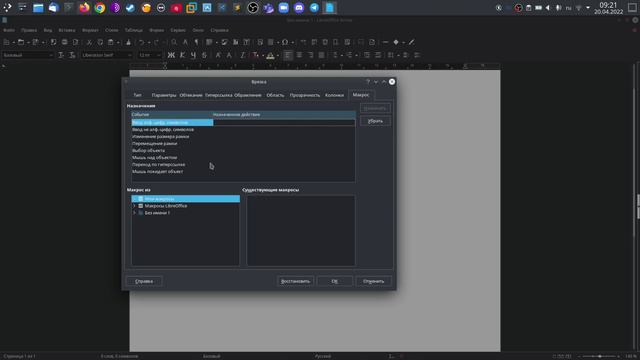640x360 pixels.
Task: Click the Find and Replace magnifier icon
Action: [174, 42]
